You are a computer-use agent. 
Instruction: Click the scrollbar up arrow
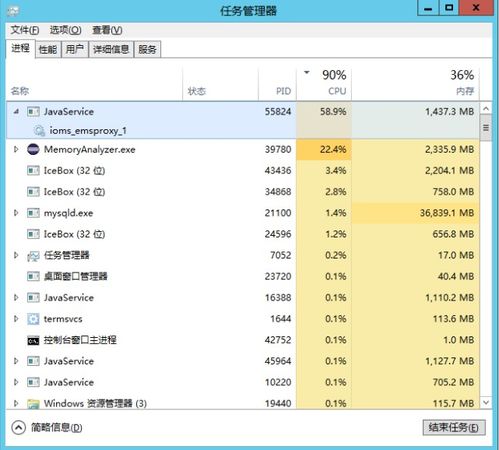486,109
